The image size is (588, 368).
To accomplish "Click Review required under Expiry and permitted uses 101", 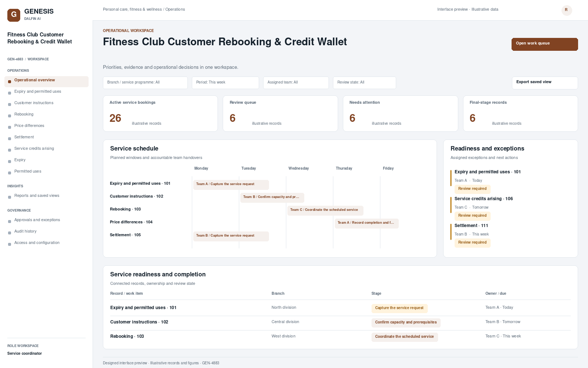I will (x=472, y=189).
